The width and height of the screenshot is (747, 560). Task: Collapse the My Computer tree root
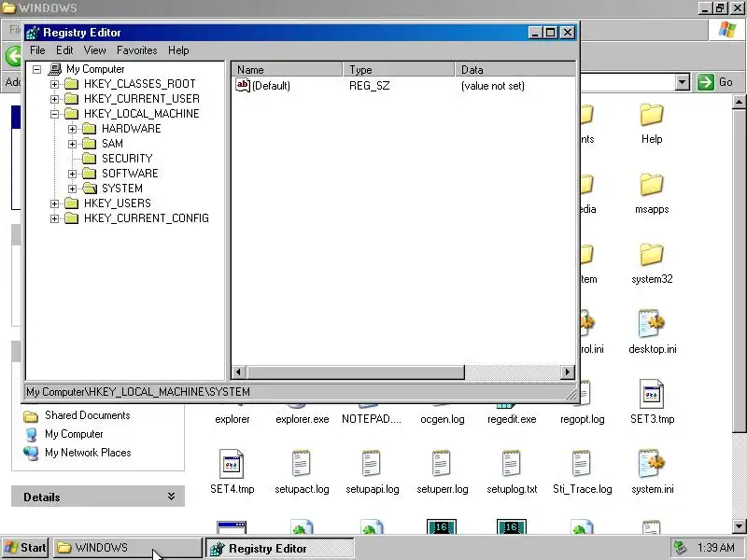click(x=36, y=69)
